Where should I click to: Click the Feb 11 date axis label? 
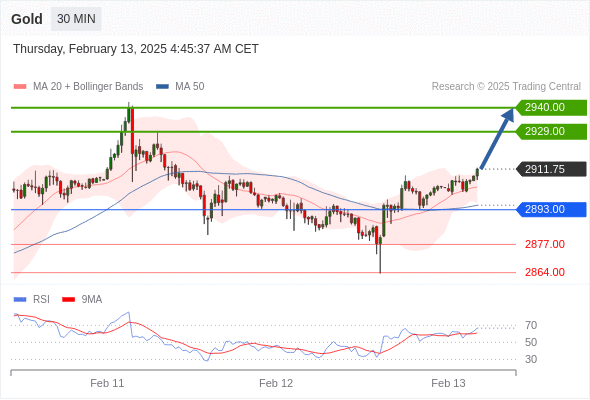(x=107, y=383)
